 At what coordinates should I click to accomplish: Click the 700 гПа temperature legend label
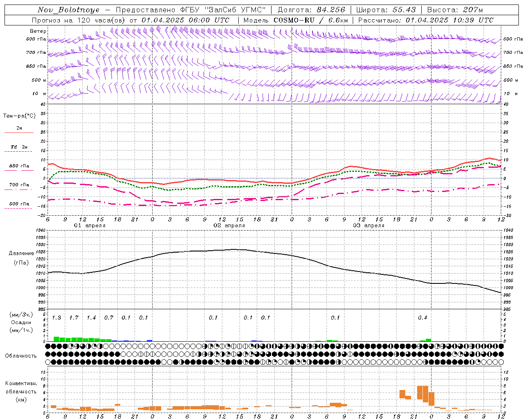(x=19, y=185)
